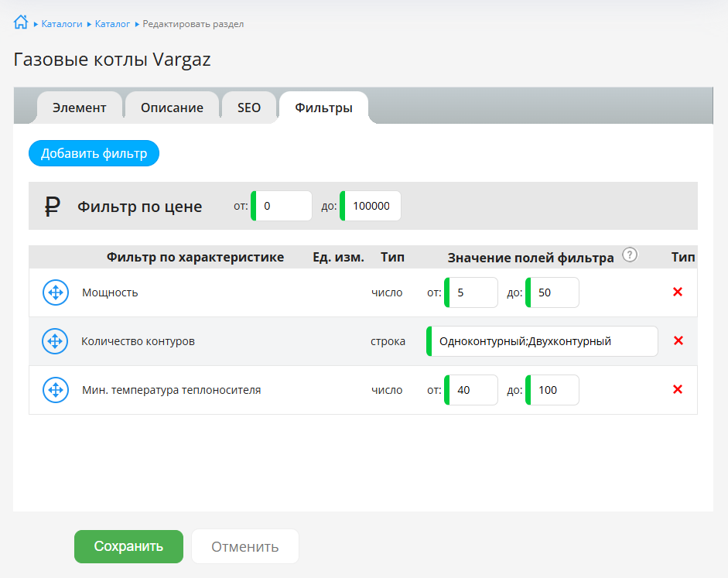Click Газовые котлы Vargaz page title
Image resolution: width=728 pixels, height=578 pixels.
[112, 60]
